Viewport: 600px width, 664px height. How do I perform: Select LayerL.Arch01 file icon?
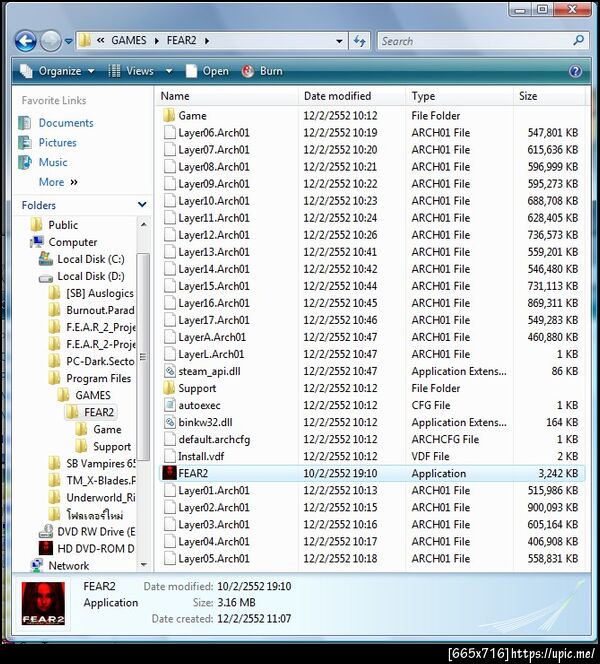(x=169, y=354)
